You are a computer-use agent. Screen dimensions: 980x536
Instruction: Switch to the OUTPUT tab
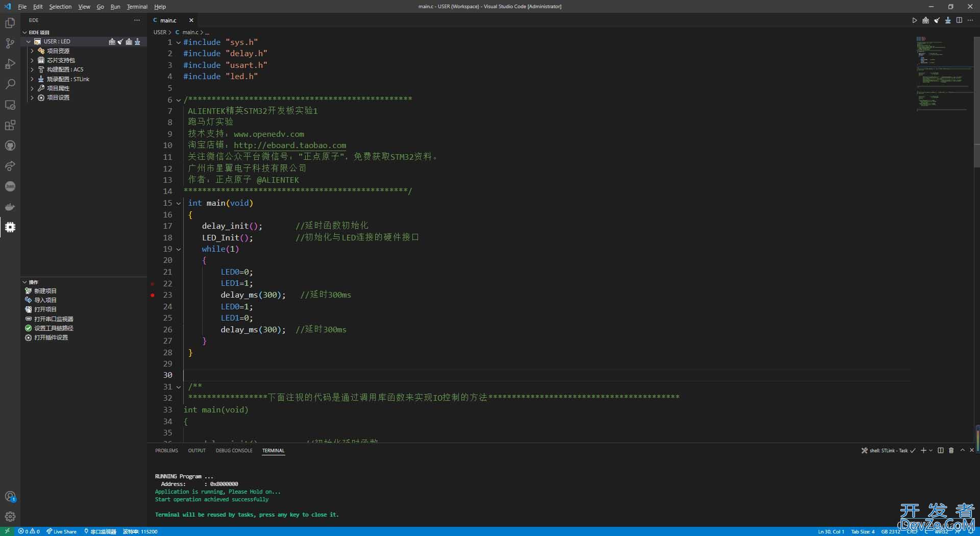197,451
